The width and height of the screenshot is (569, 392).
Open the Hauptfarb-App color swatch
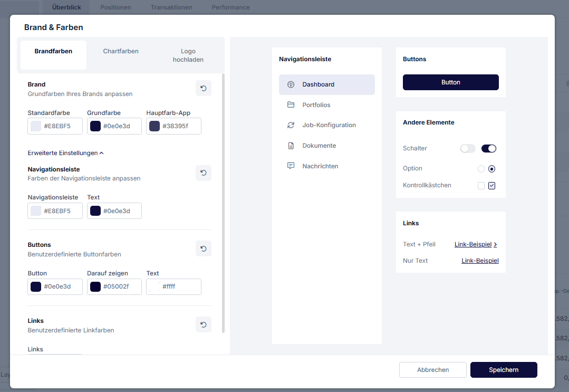click(155, 126)
